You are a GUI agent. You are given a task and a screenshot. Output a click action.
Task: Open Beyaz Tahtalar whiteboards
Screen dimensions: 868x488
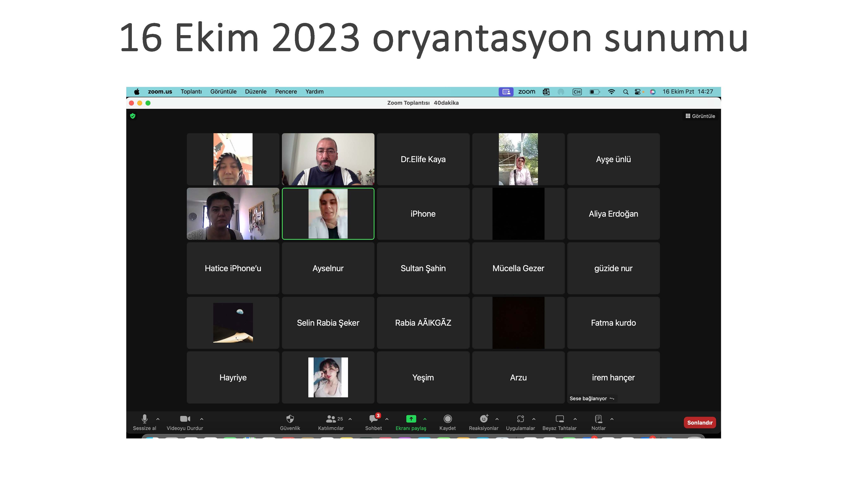tap(559, 422)
